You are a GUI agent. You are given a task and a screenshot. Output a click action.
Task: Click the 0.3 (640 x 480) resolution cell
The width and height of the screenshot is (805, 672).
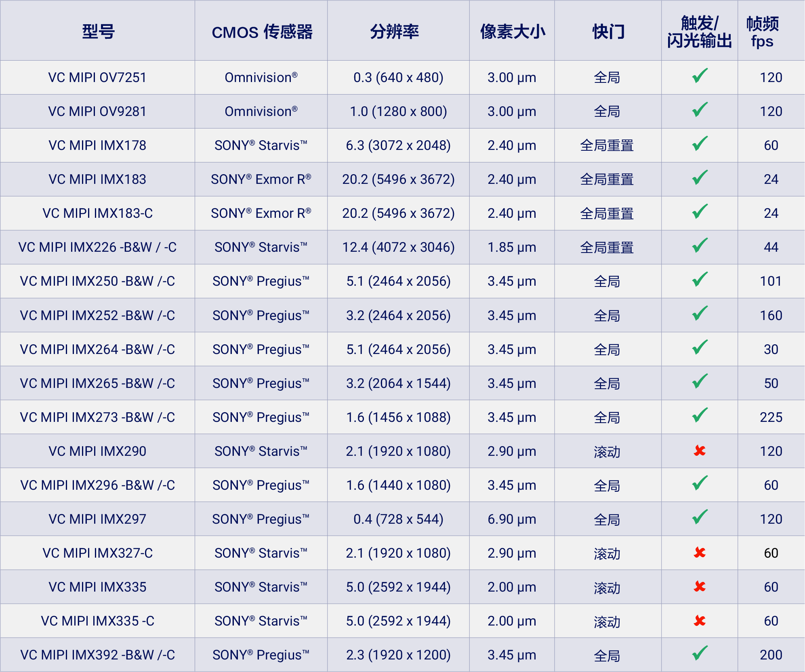398,77
